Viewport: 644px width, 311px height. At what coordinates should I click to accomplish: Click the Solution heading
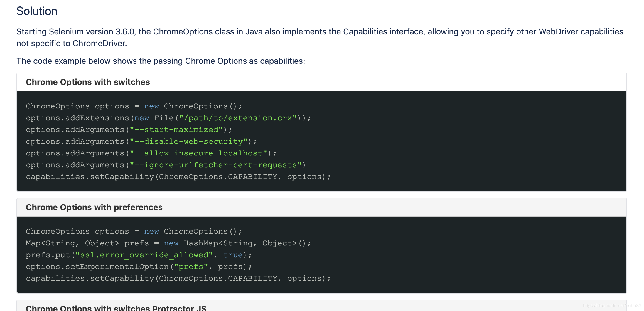37,11
